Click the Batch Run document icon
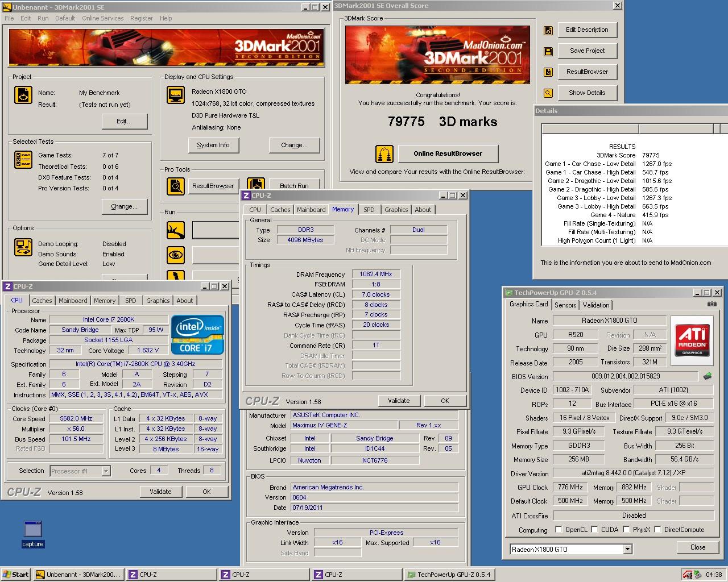The height and width of the screenshot is (582, 728). pos(256,185)
